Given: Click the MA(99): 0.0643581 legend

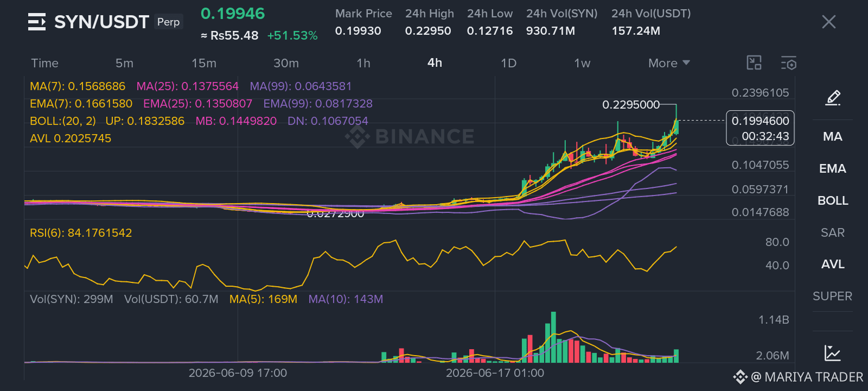Looking at the screenshot, I should 301,86.
